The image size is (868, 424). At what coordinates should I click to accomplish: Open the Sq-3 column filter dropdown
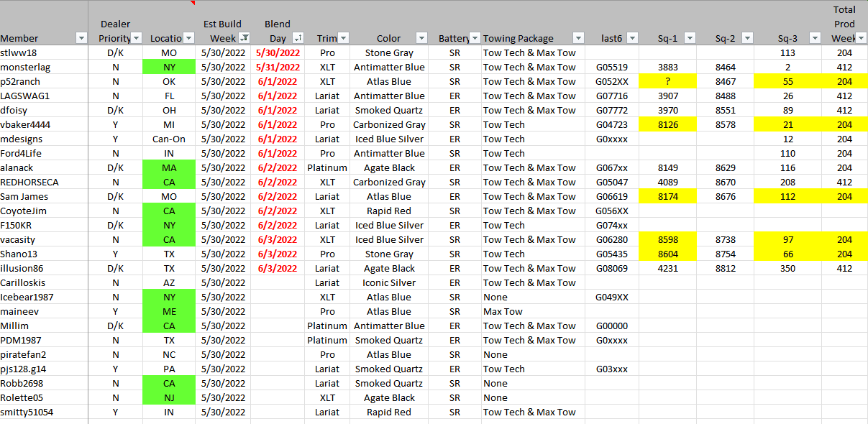click(813, 38)
